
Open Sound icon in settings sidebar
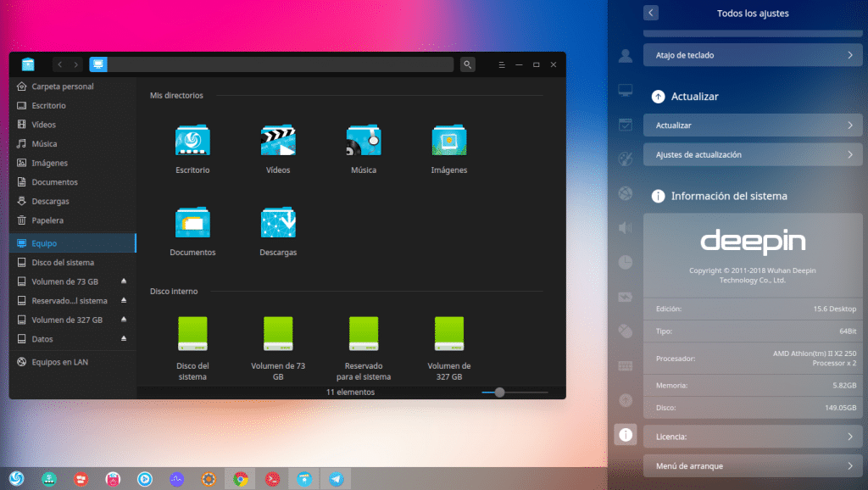pos(626,227)
